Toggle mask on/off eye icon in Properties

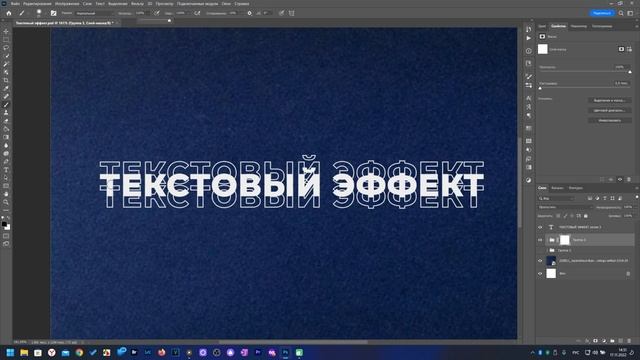click(x=620, y=180)
